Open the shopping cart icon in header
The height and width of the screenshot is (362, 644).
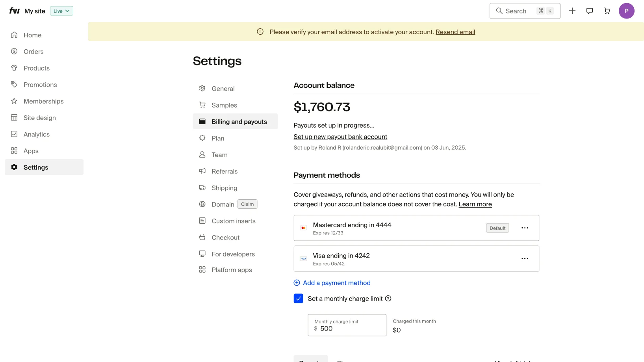(607, 11)
